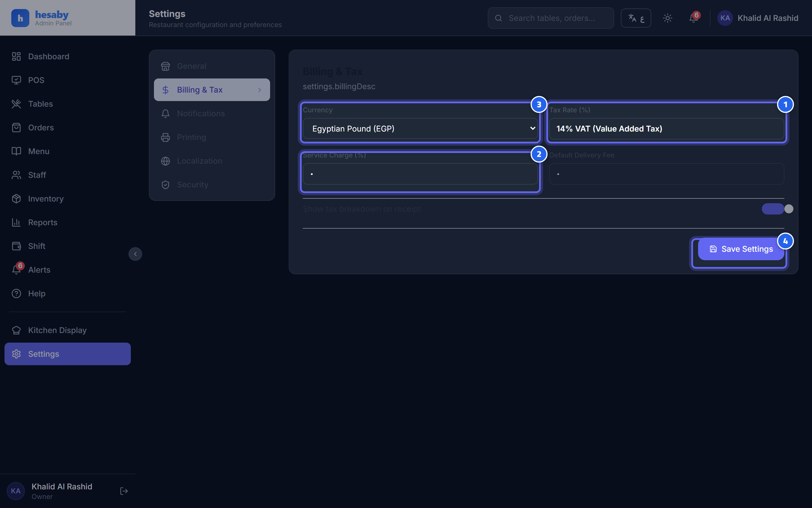Click the Tax Rate input field
Viewport: 812px width, 508px height.
667,128
